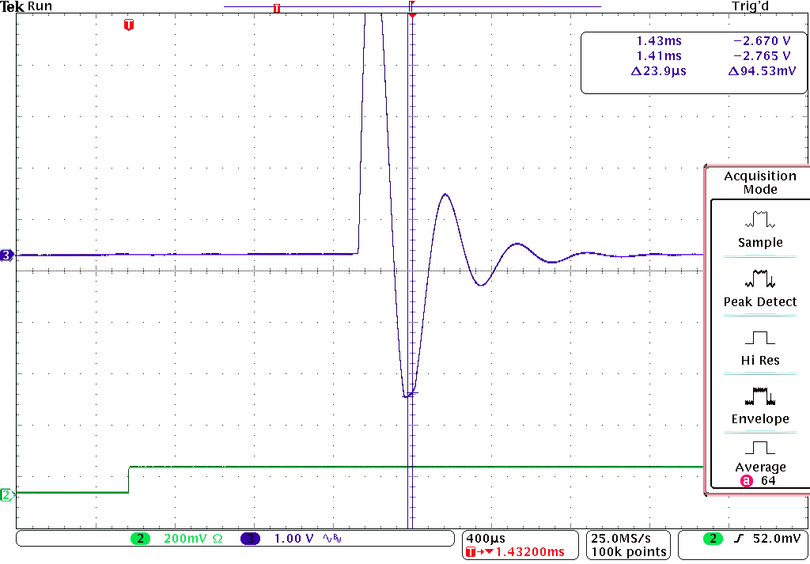This screenshot has width=810, height=564.
Task: Click the cursor readout box showing Δ23.9µs
Action: [695, 62]
